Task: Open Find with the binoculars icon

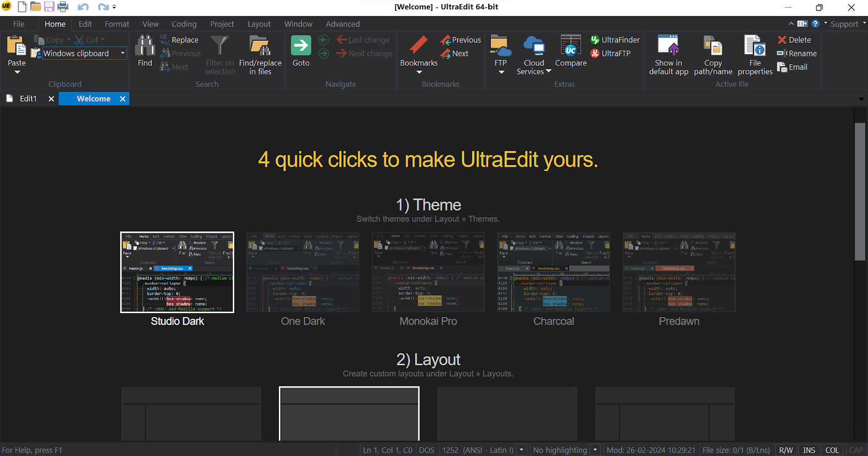Action: [x=145, y=46]
